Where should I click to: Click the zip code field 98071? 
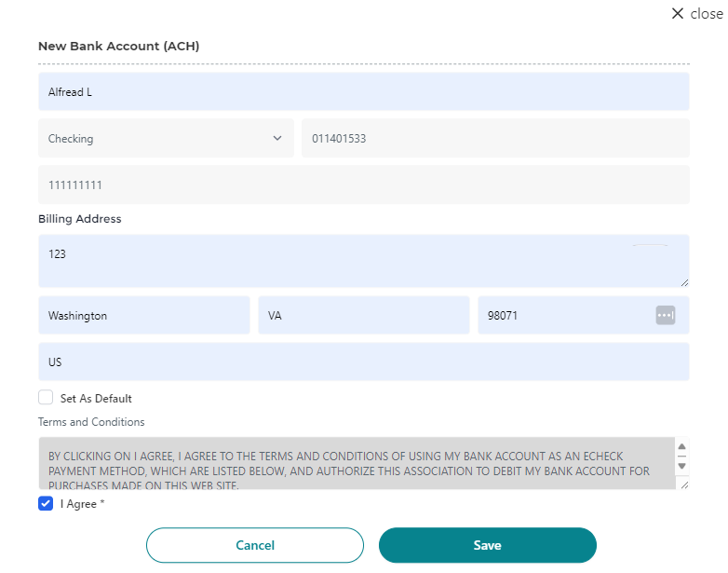563,316
